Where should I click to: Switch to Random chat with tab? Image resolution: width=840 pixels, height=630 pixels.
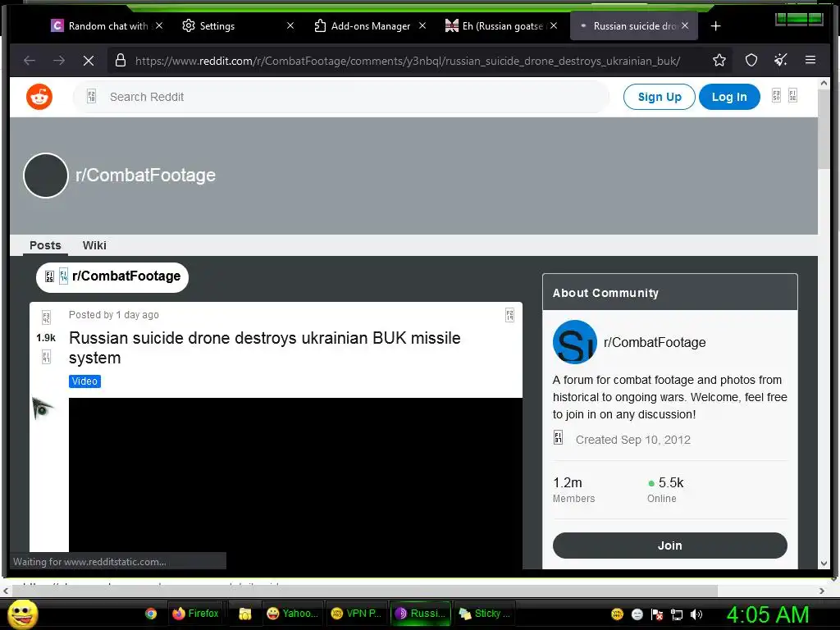point(107,25)
